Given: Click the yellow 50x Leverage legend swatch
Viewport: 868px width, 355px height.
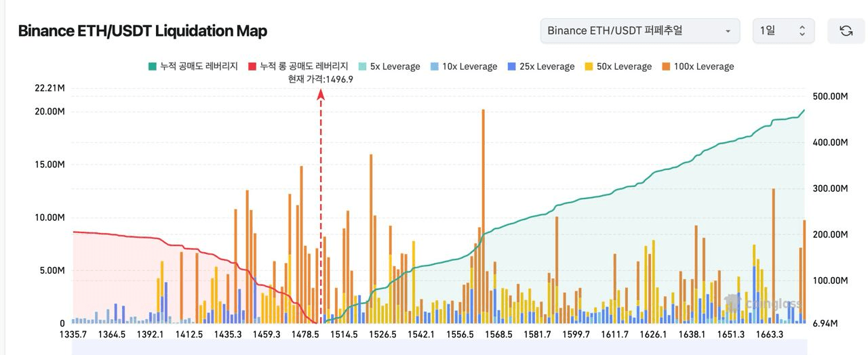Looking at the screenshot, I should click(589, 66).
